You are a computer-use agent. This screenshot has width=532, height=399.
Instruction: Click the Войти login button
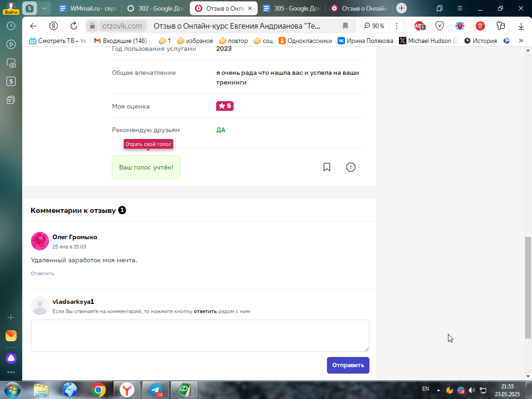11,12
